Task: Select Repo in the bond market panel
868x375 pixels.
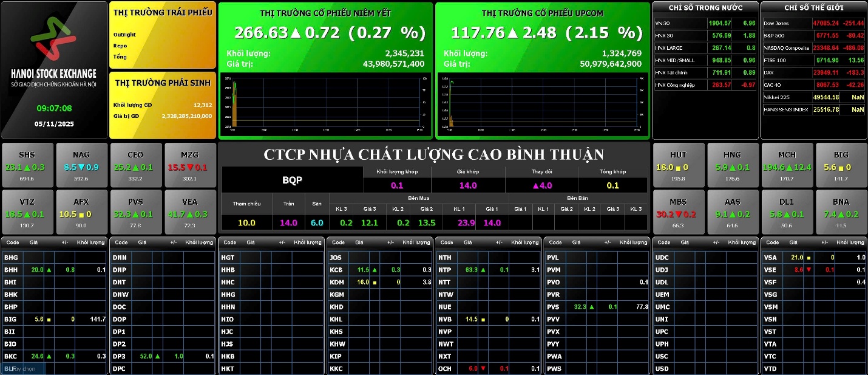Action: pos(120,46)
